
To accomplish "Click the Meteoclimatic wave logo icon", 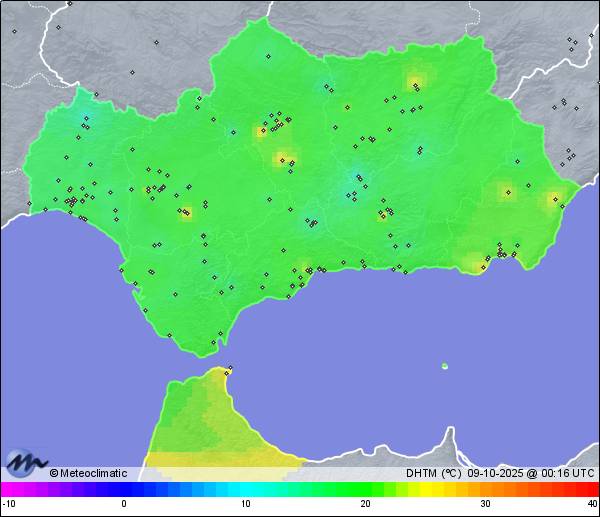I will [x=27, y=463].
